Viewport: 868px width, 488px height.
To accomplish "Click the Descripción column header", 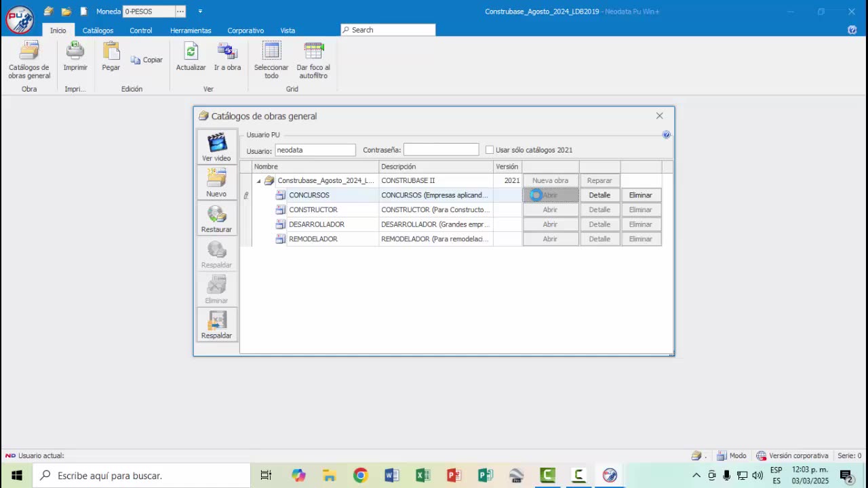I will 436,167.
